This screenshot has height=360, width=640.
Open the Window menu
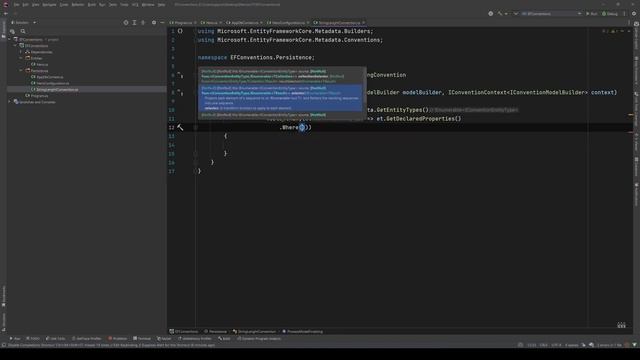click(x=148, y=4)
